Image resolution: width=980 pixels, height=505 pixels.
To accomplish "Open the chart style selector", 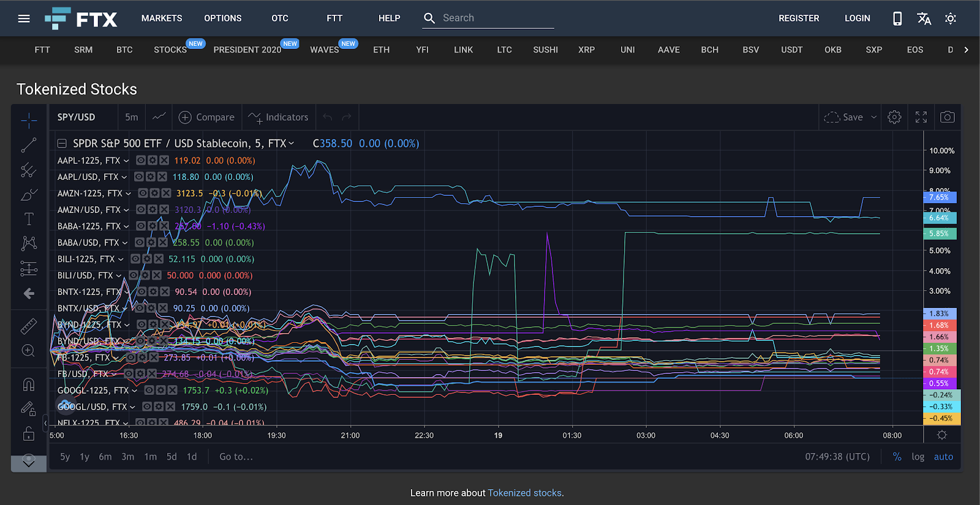I will (159, 117).
